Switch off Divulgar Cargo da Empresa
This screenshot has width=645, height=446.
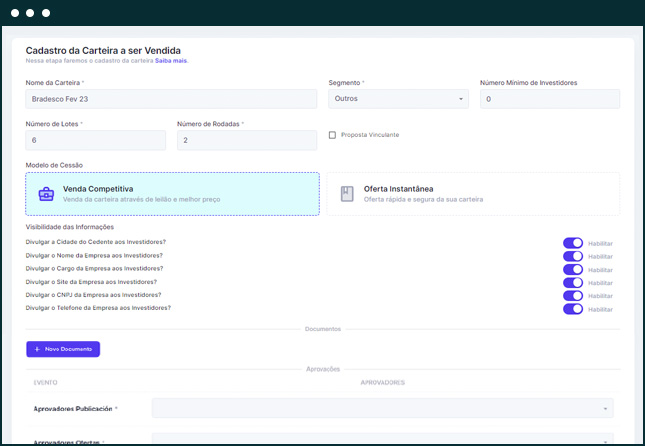pos(573,269)
